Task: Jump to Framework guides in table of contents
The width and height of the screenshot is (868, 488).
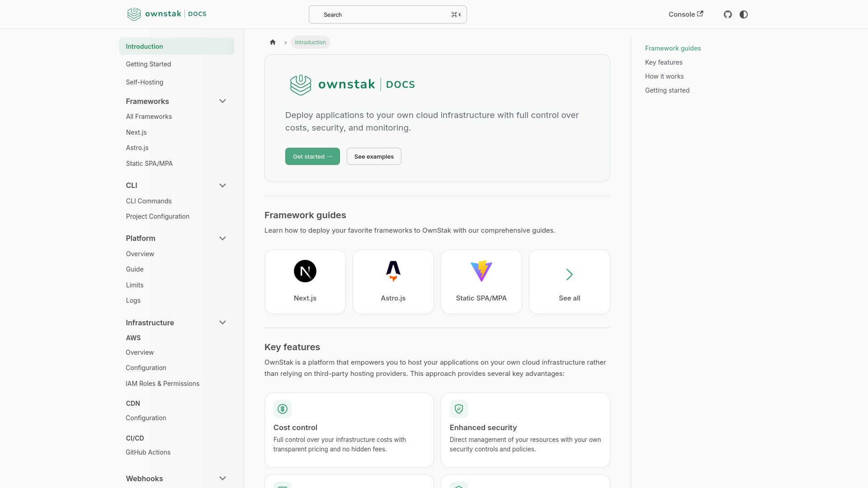Action: click(x=673, y=48)
